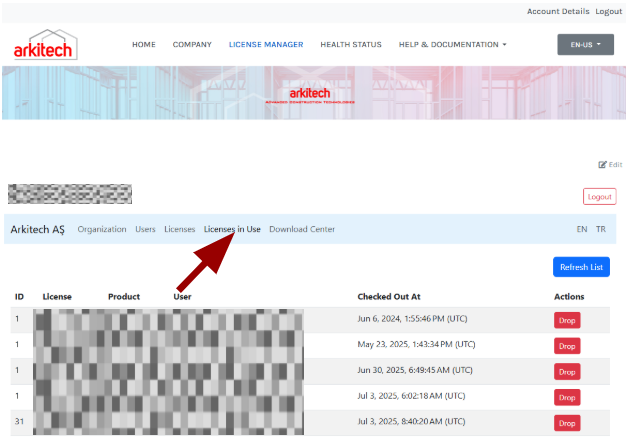
Task: Select LICENSE MANAGER navigation item
Action: [266, 44]
